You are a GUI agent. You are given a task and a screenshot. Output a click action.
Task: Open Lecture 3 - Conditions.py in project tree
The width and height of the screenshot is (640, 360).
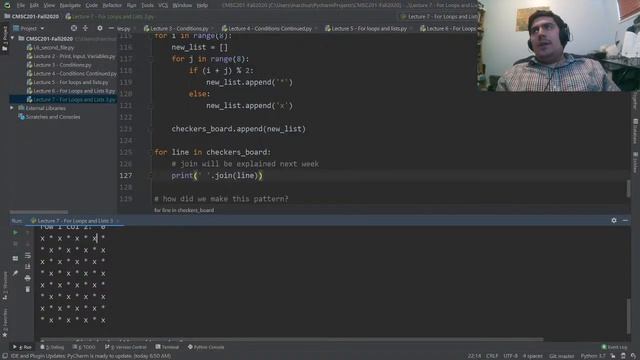click(x=59, y=65)
